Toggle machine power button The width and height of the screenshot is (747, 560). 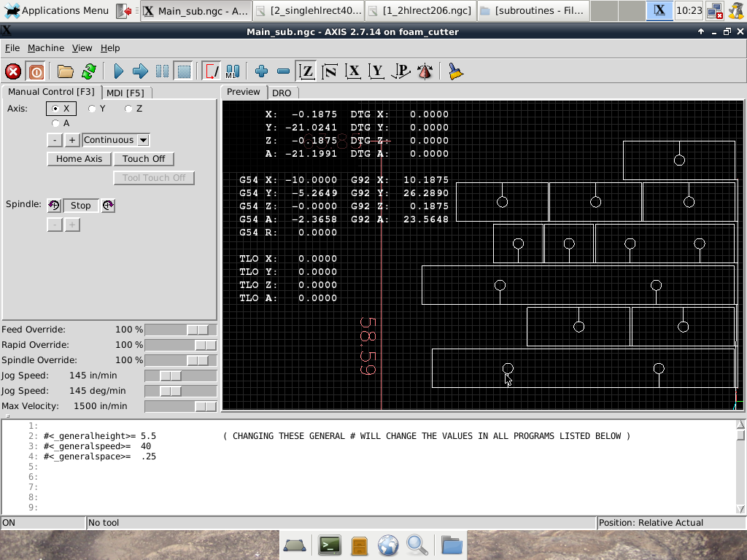(36, 71)
